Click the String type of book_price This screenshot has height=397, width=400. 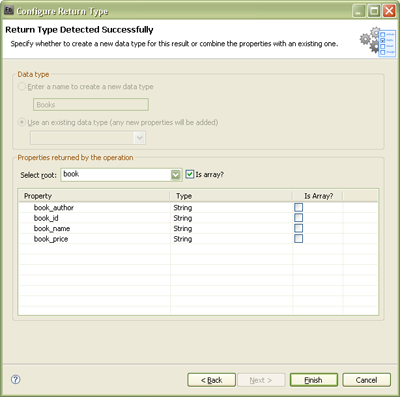click(183, 239)
